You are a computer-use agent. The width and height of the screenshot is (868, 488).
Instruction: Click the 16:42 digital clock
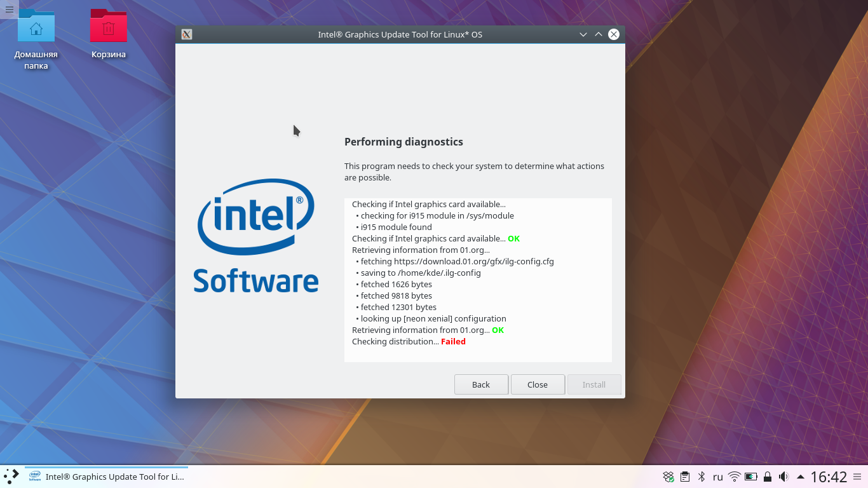click(829, 477)
